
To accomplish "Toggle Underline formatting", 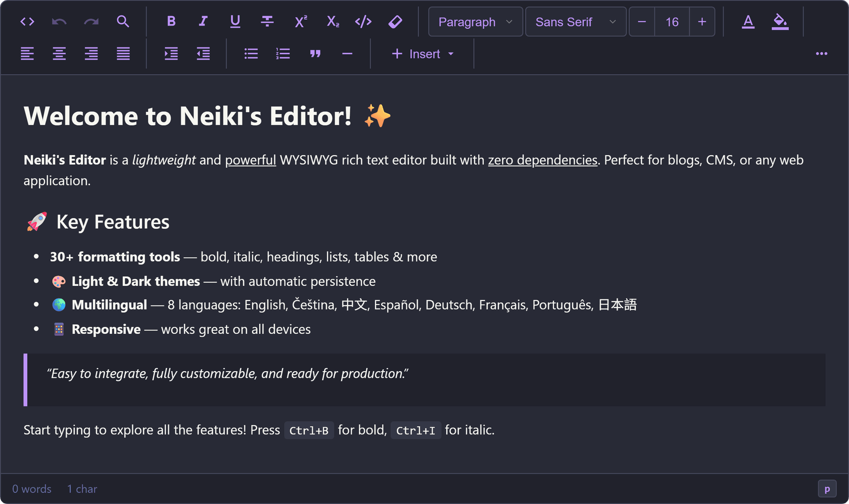I will pyautogui.click(x=235, y=22).
